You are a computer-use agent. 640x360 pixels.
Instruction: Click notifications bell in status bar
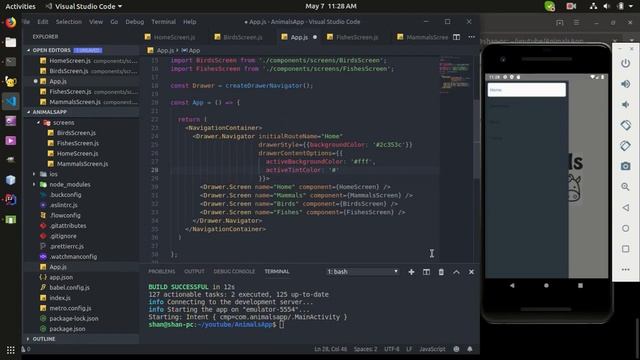point(470,349)
